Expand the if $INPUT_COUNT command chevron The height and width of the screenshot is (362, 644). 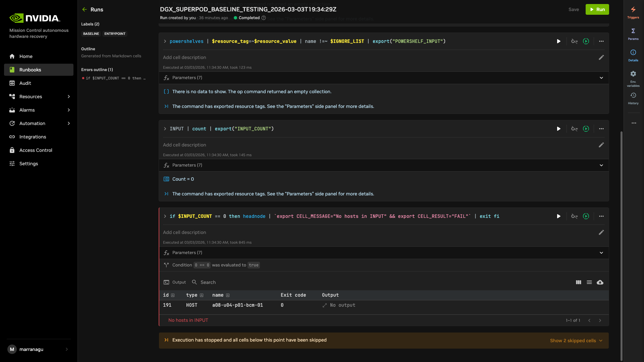[165, 216]
